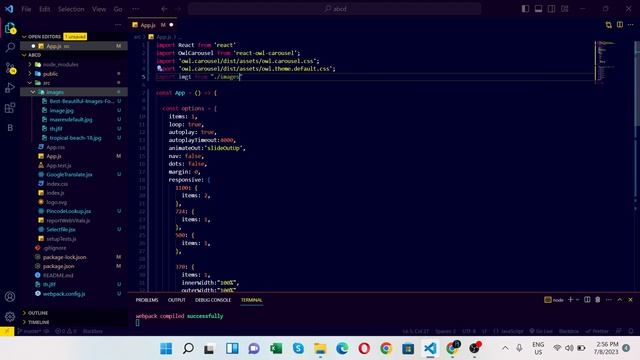
Task: Open the Accounts icon in the activity bar
Action: [10, 297]
